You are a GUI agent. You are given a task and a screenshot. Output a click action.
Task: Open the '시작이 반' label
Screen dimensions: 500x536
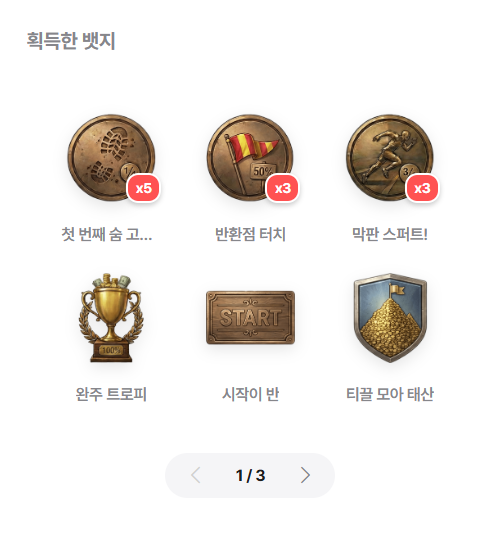(251, 394)
